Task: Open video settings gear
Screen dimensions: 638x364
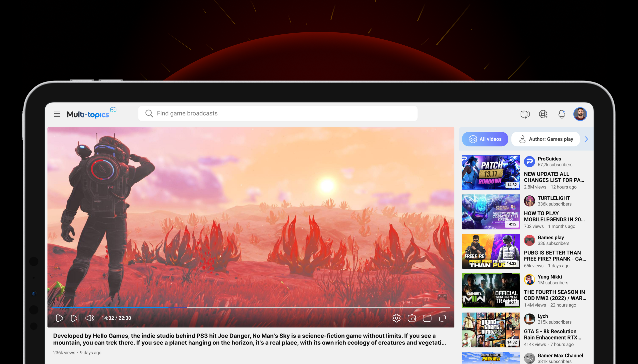Action: pyautogui.click(x=397, y=318)
